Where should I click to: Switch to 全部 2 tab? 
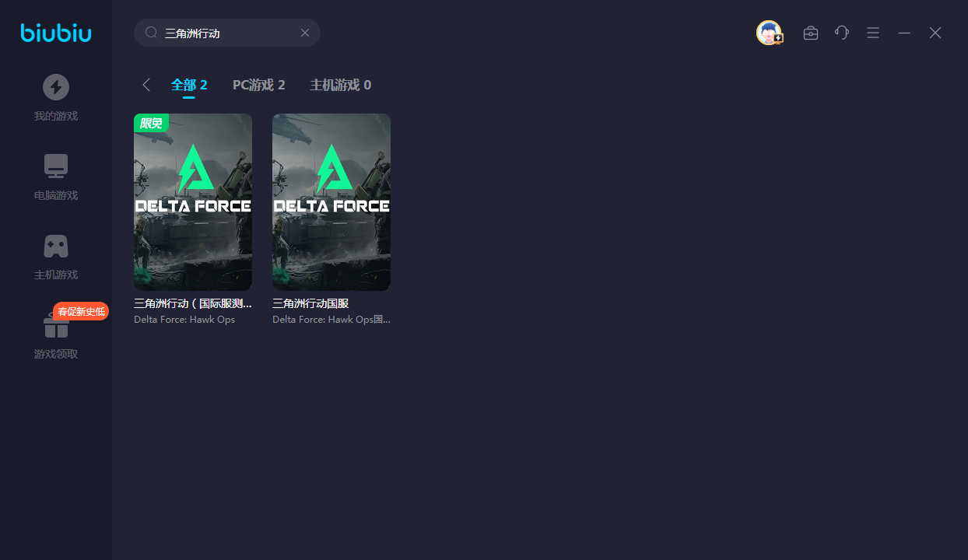pos(189,85)
